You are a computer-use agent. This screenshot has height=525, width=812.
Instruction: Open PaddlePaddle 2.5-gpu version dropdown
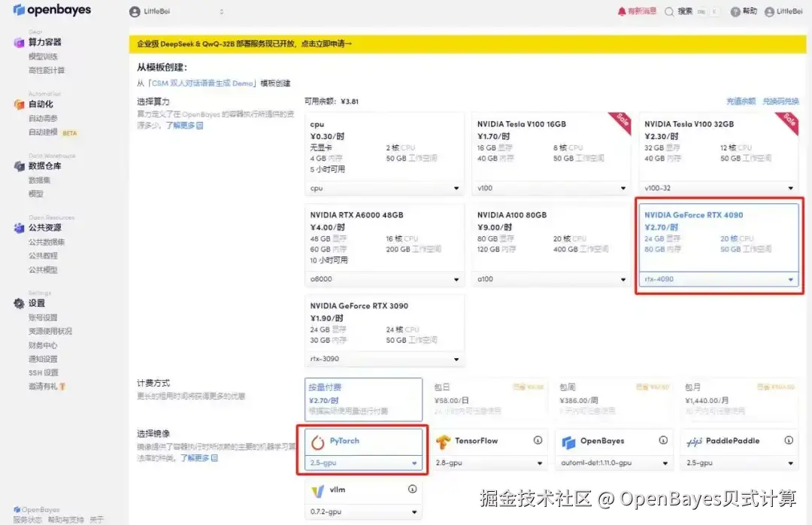pyautogui.click(x=740, y=463)
